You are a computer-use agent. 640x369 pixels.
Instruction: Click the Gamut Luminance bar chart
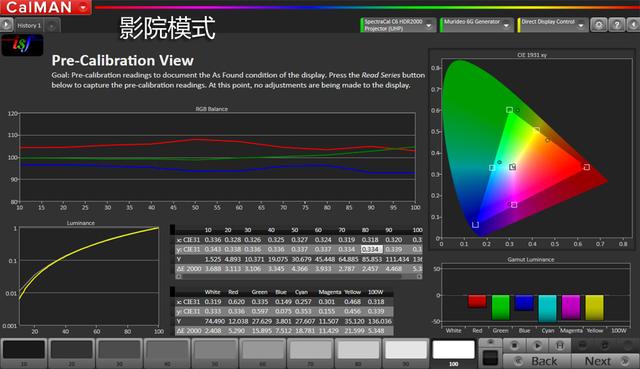(x=536, y=294)
